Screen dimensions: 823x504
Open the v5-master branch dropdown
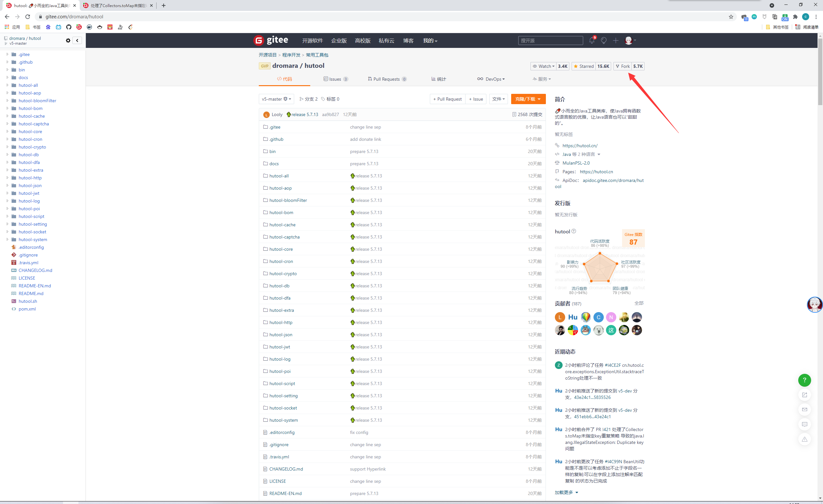pyautogui.click(x=276, y=99)
